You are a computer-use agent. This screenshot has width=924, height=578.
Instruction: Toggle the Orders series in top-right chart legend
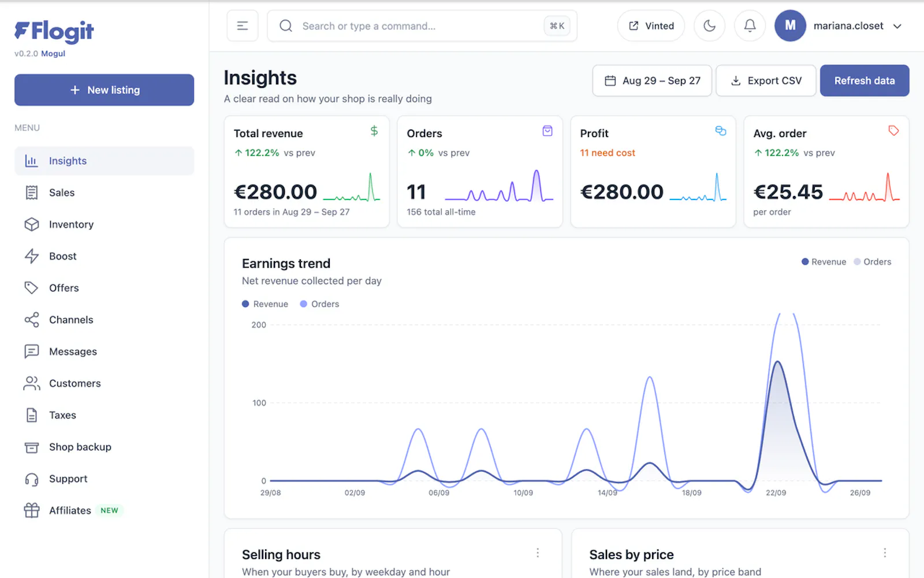click(x=872, y=262)
